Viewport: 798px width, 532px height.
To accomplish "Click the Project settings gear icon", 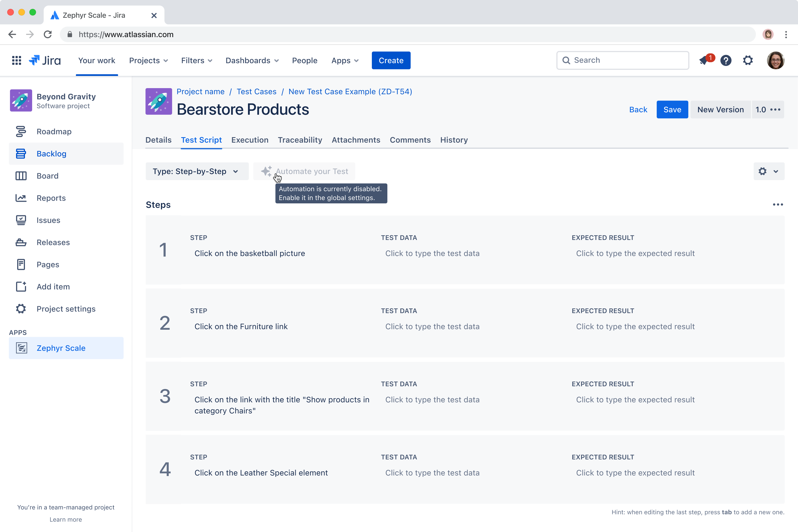I will click(x=21, y=309).
